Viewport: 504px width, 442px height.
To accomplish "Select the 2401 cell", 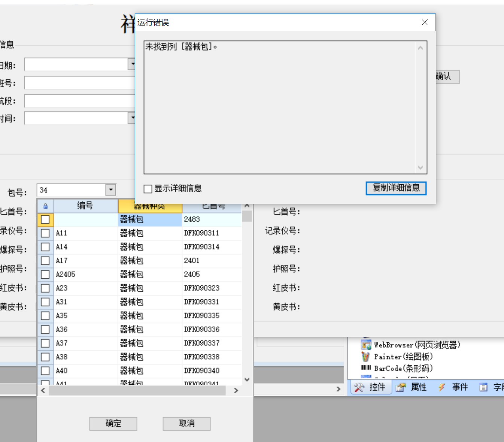I will (212, 261).
